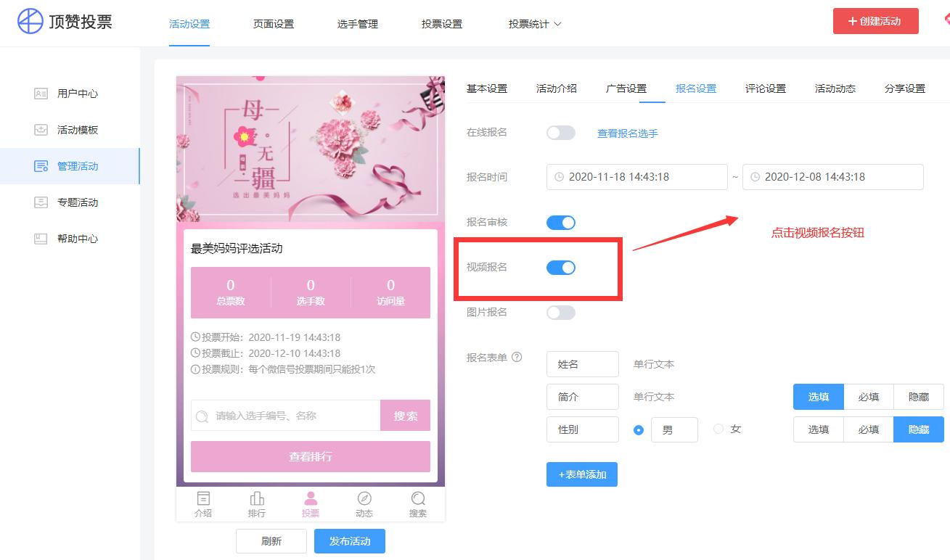Click the 姓名 form input field
Viewport: 950px width, 560px height.
point(582,363)
